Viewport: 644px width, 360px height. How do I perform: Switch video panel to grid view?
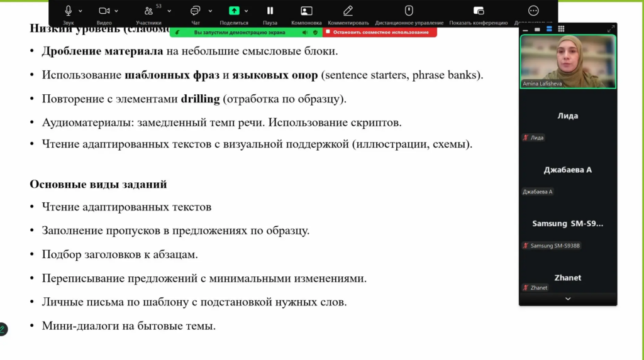pos(561,29)
